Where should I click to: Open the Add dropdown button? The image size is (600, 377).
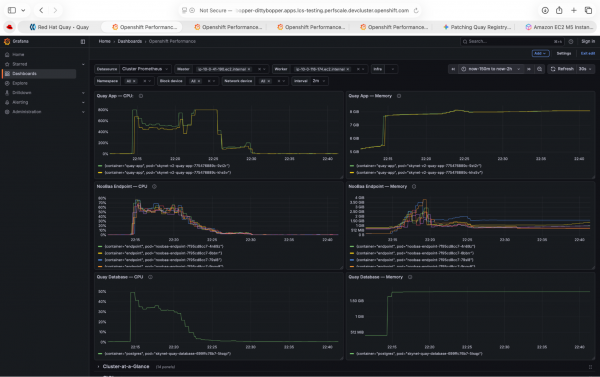[540, 54]
